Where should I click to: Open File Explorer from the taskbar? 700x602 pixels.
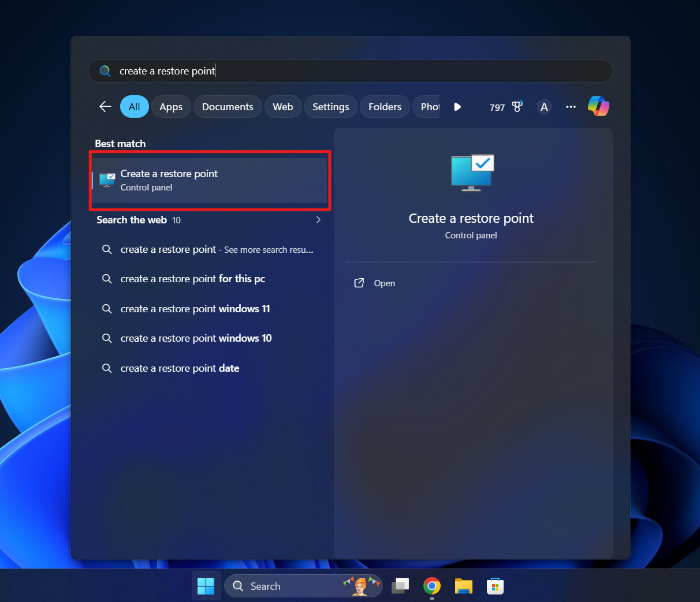point(463,586)
